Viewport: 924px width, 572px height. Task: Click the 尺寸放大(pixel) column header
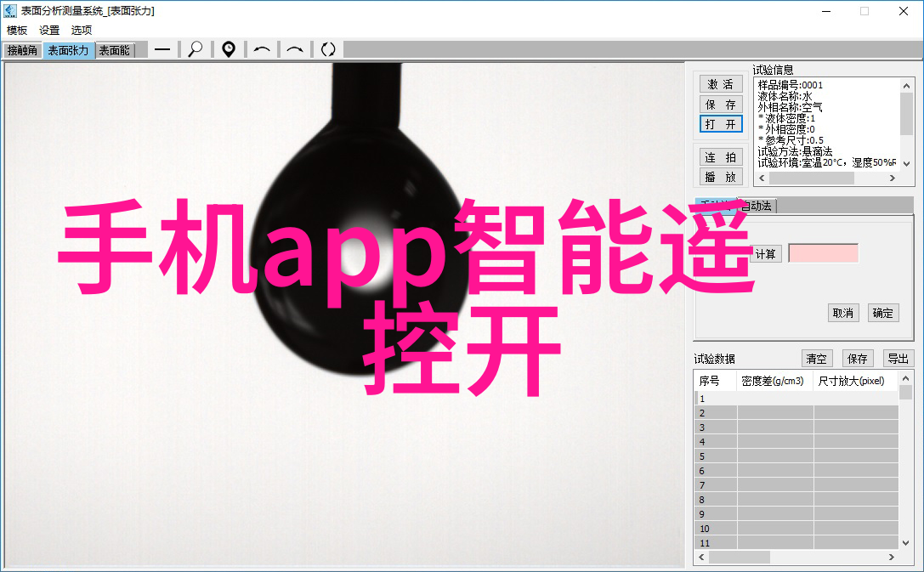[x=856, y=381]
